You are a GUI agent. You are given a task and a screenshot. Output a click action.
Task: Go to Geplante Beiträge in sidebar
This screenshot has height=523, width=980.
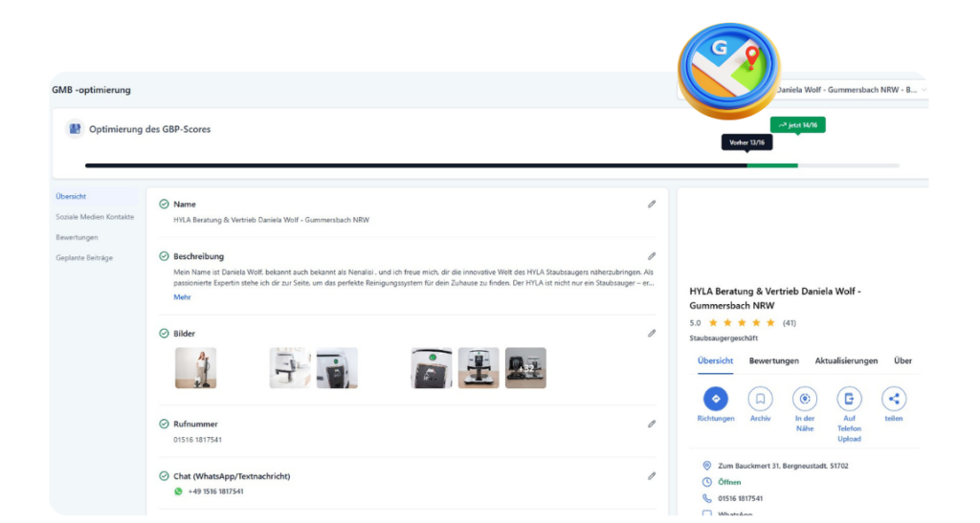point(85,257)
